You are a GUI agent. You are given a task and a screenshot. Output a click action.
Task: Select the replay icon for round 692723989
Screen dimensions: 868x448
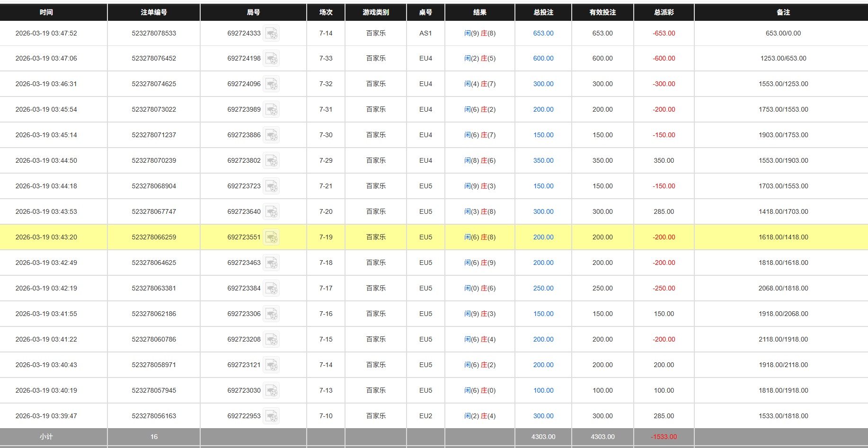[x=271, y=109]
